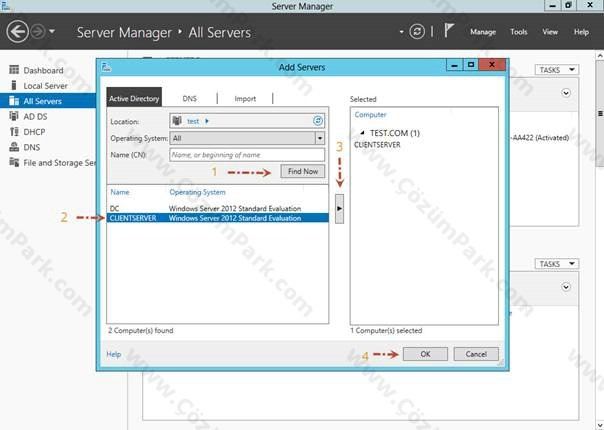
Task: Collapse the lower panel chevron button
Action: 566,287
